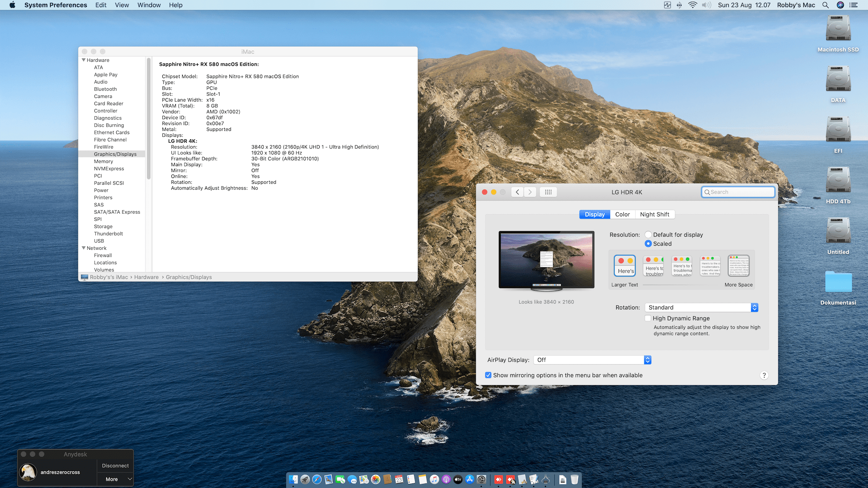Screen dimensions: 868x488
Task: Launch Launchpad rocket icon in Dock
Action: click(x=305, y=479)
